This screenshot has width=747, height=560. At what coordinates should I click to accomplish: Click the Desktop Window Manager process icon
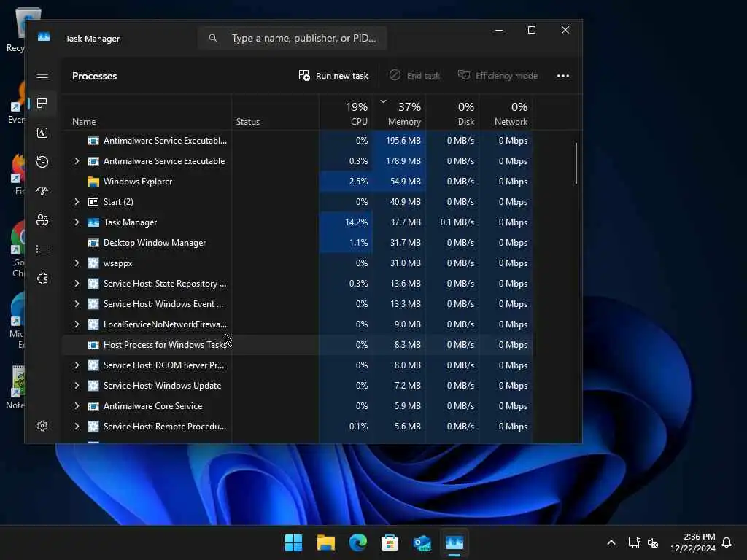coord(93,243)
